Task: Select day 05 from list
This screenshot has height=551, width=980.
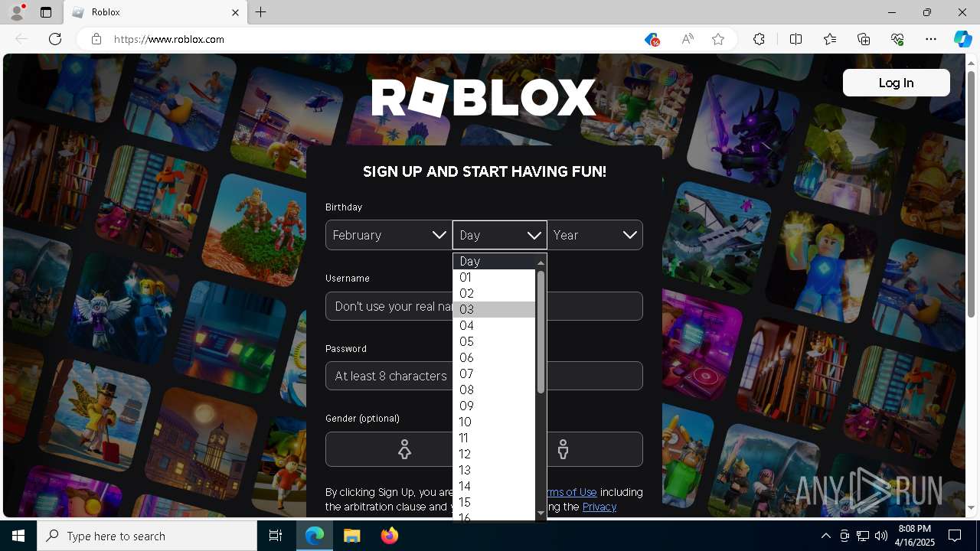Action: coord(494,341)
